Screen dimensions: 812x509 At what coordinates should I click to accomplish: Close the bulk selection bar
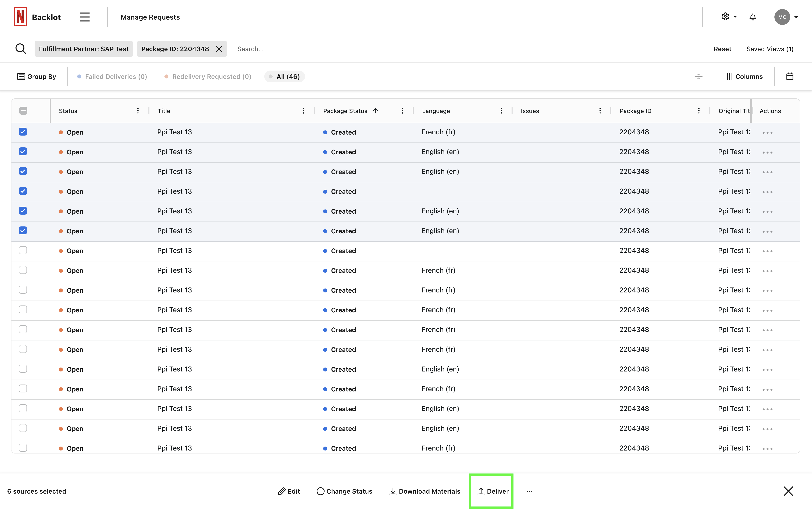pyautogui.click(x=788, y=491)
